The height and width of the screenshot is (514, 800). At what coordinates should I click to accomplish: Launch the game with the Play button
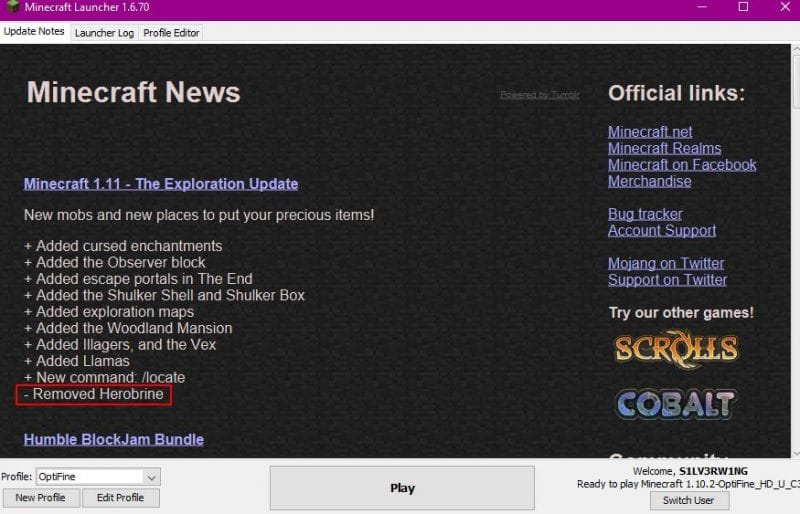[x=402, y=488]
